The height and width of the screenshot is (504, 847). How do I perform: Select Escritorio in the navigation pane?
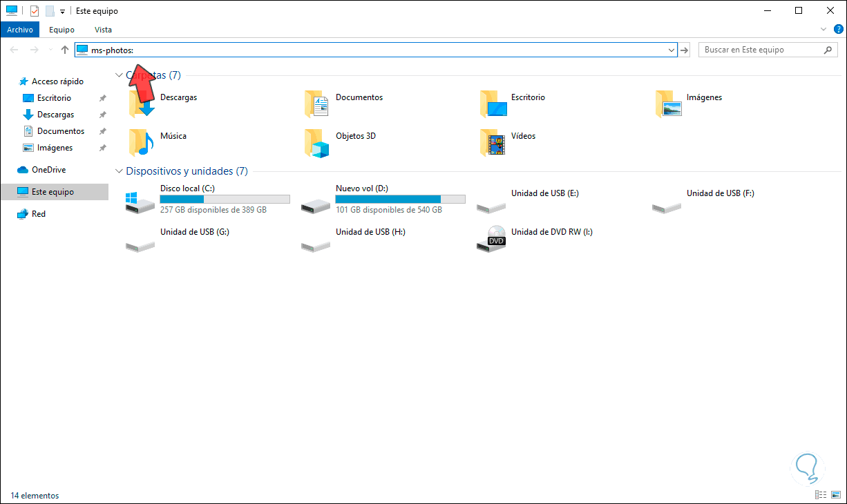(54, 98)
